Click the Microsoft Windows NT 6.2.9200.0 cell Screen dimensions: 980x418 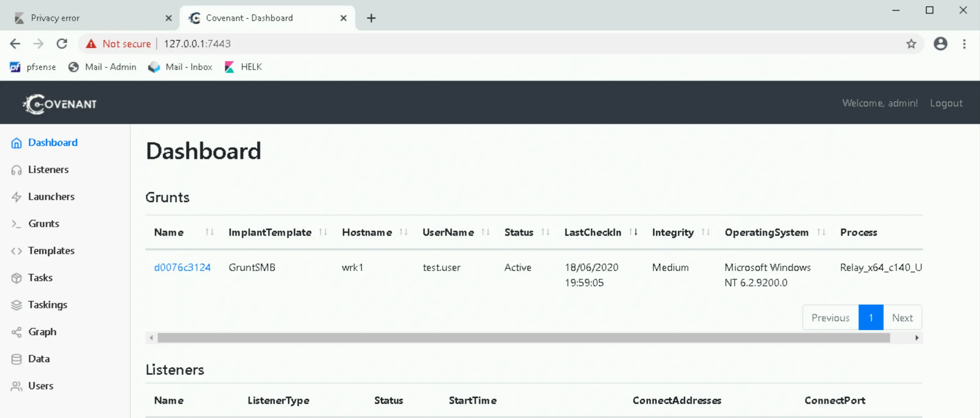coord(767,275)
